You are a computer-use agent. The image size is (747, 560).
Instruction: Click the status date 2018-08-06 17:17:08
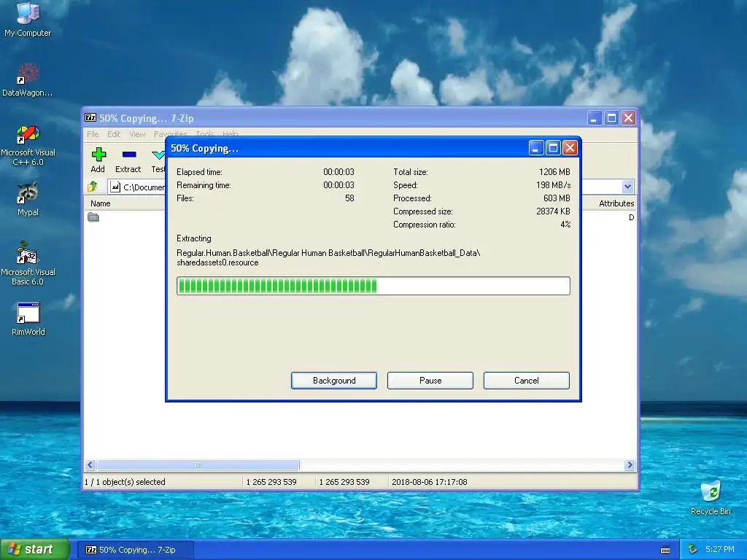429,482
